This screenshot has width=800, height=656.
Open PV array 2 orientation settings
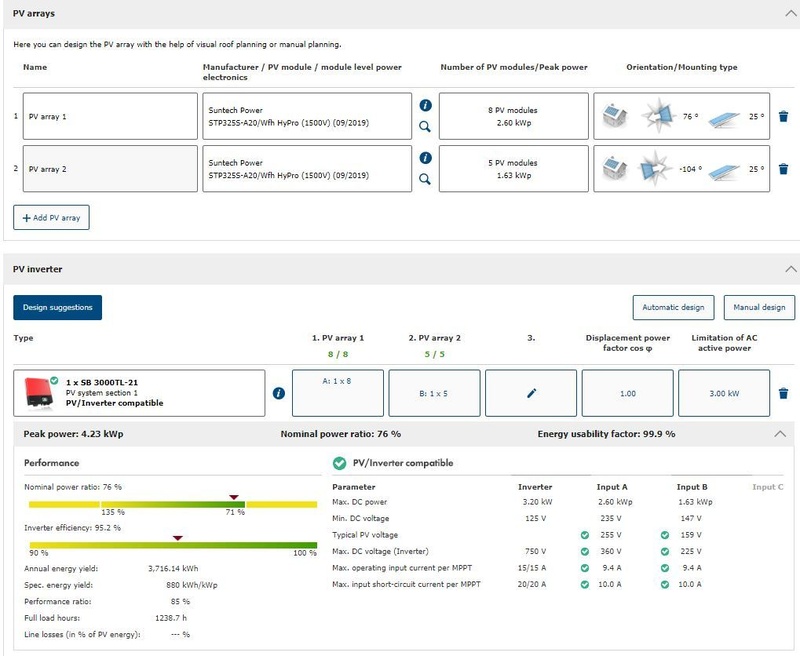pyautogui.click(x=682, y=169)
